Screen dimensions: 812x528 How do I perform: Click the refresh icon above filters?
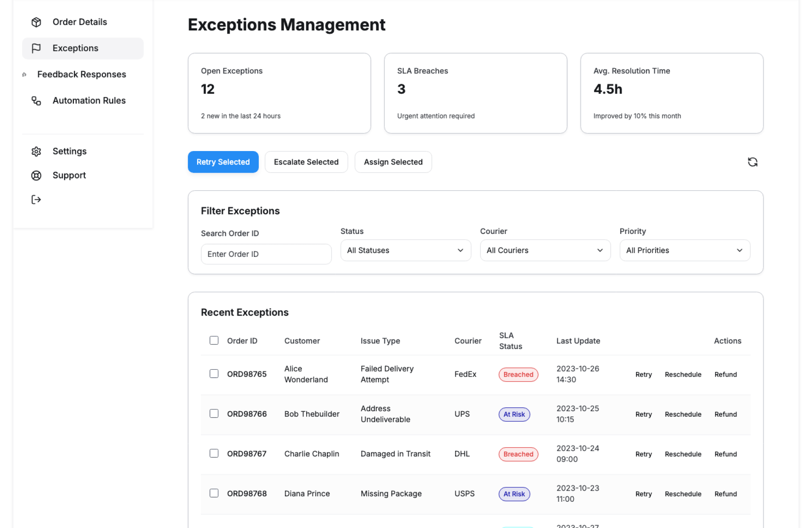(752, 162)
